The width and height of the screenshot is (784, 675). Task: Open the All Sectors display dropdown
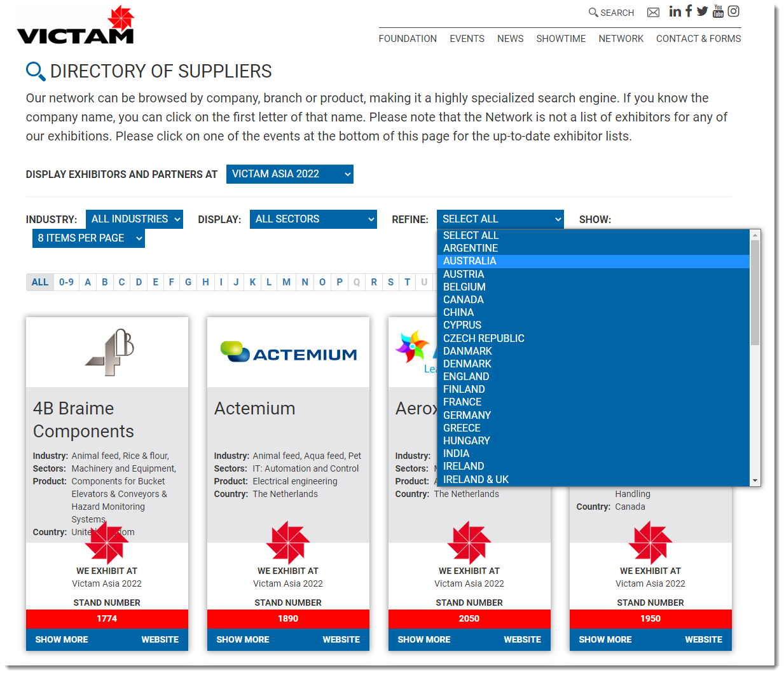tap(313, 219)
